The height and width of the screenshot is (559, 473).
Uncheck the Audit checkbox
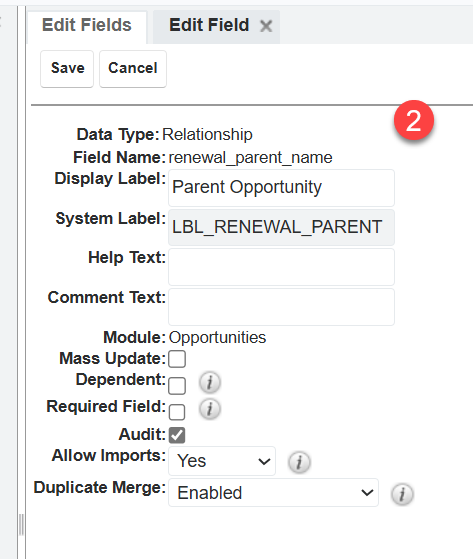tap(177, 435)
